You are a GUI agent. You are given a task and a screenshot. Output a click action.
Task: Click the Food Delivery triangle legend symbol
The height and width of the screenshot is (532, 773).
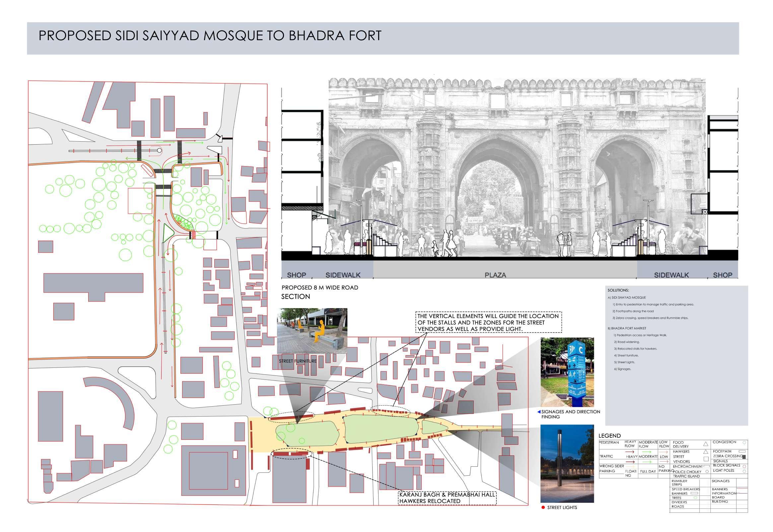(x=706, y=444)
